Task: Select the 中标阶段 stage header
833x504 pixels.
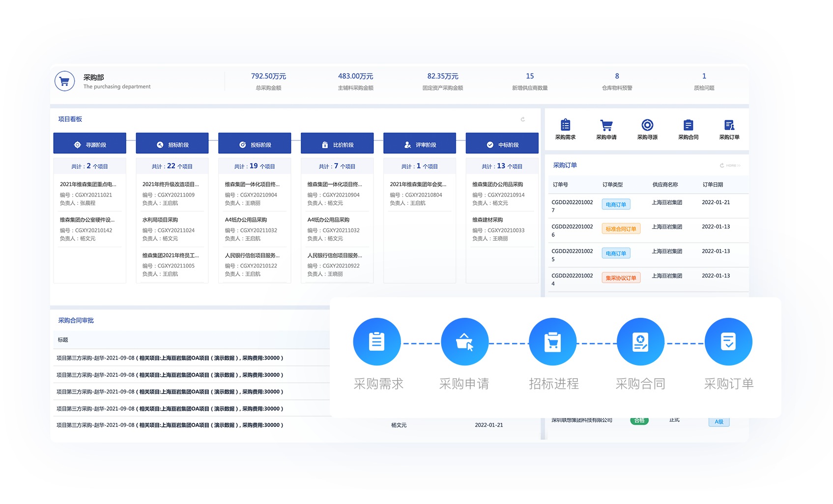Action: pos(502,145)
